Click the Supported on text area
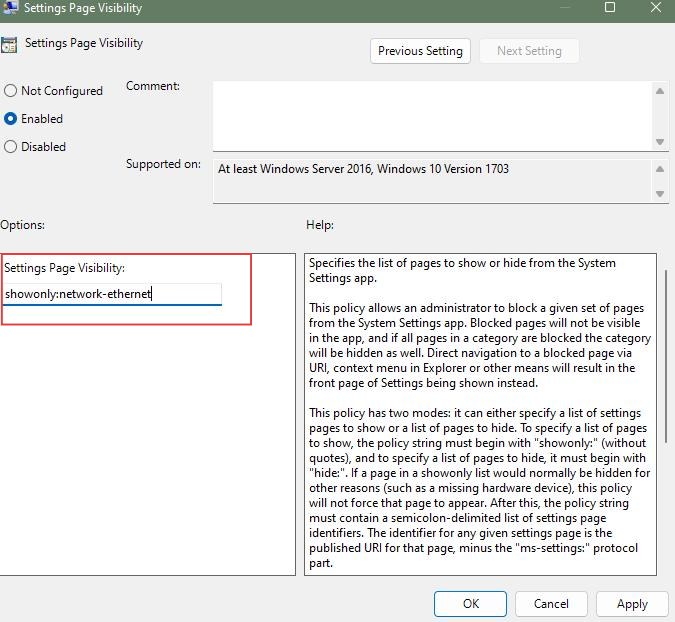Screen dimensions: 675x622 coord(430,180)
